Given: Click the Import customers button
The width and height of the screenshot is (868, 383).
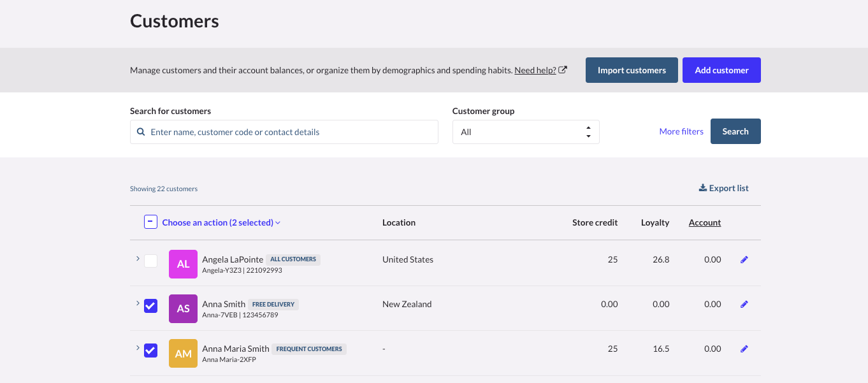Looking at the screenshot, I should click(x=631, y=70).
